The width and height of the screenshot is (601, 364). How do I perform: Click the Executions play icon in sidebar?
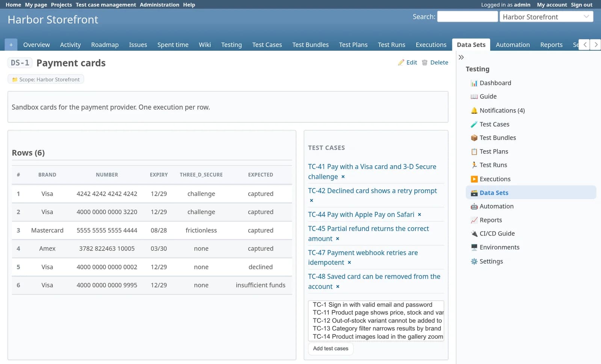click(474, 179)
